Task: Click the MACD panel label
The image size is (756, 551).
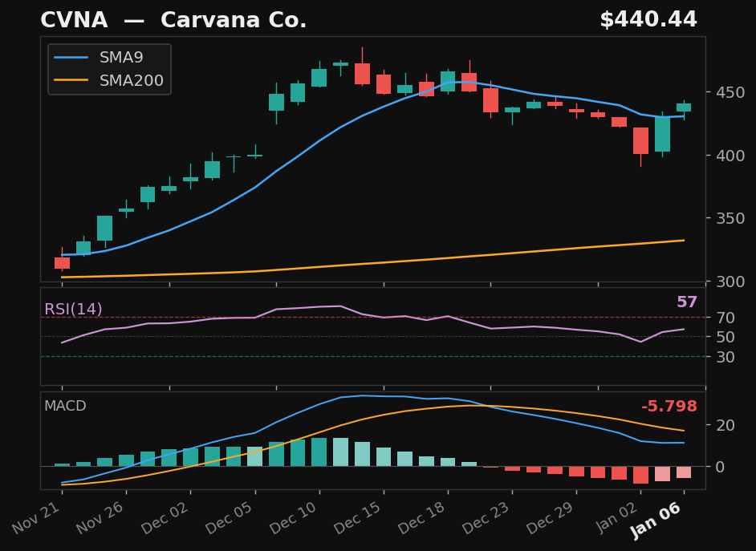Action: coord(65,406)
